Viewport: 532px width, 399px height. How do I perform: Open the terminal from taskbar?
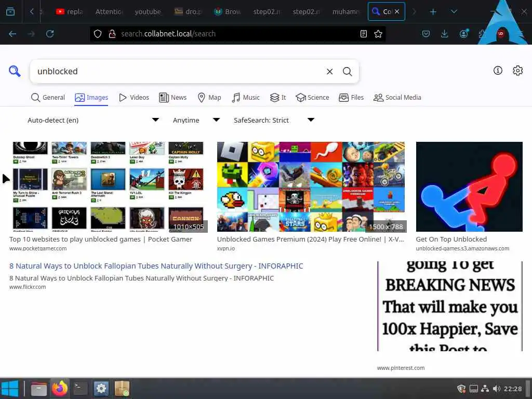click(x=81, y=389)
